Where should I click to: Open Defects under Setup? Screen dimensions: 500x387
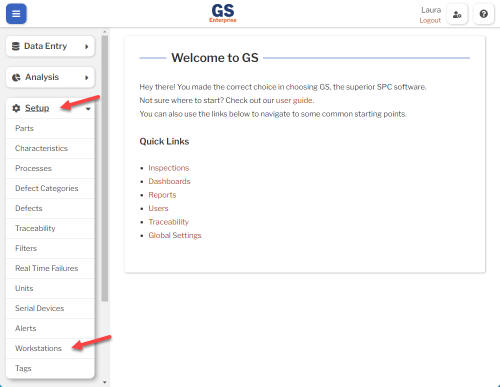50,208
